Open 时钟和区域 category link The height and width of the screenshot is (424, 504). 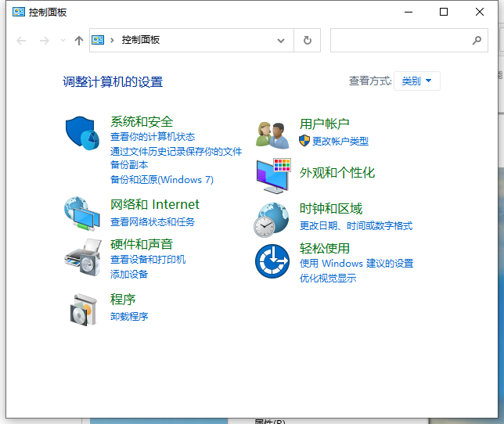pyautogui.click(x=331, y=208)
